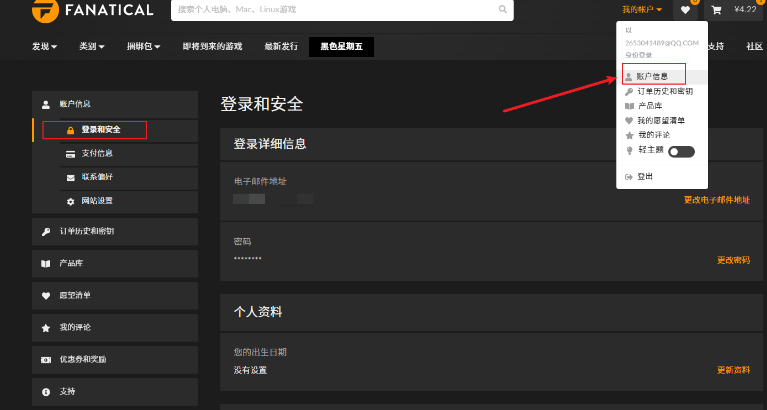Image resolution: width=767 pixels, height=410 pixels.
Task: Open 联系偏好 in the sidebar
Action: tap(129, 178)
